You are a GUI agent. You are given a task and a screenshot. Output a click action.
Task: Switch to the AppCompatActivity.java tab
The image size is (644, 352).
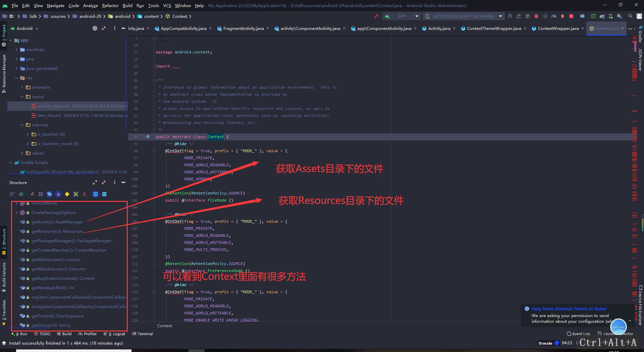pyautogui.click(x=183, y=28)
